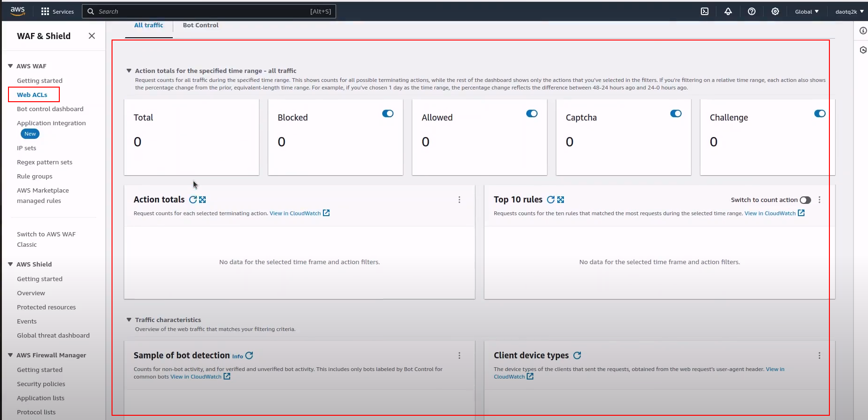868x420 pixels.
Task: Enable Switch to count action toggle
Action: [x=805, y=200]
